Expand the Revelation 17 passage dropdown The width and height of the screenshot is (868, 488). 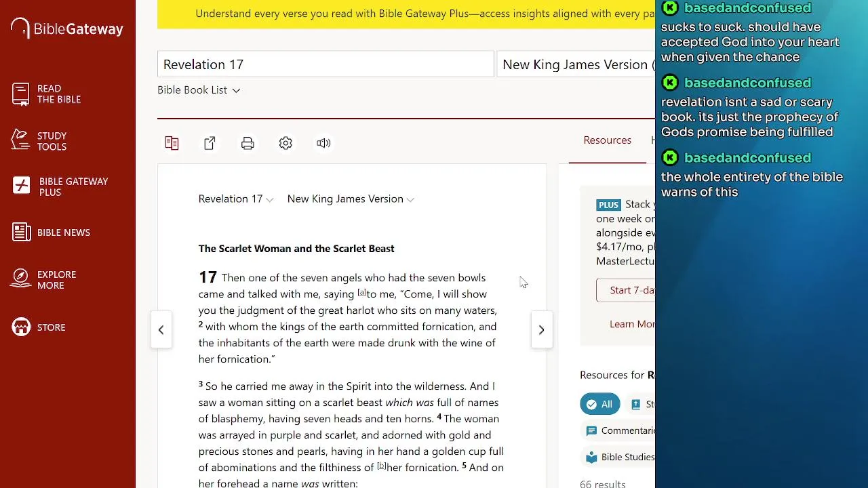click(x=236, y=199)
